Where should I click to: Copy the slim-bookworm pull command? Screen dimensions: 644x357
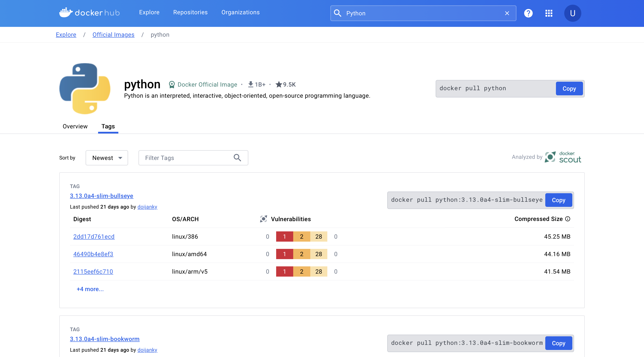[558, 343]
